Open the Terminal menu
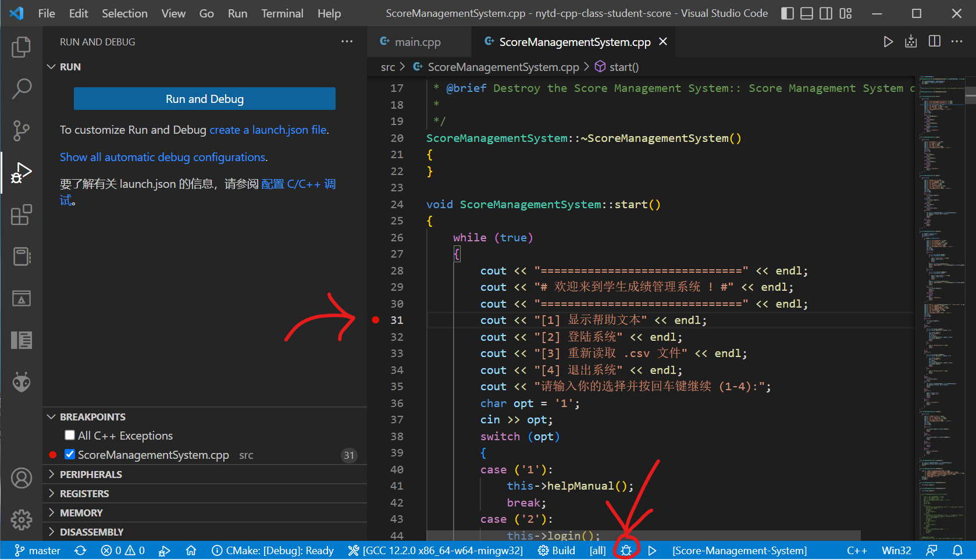976x560 pixels. click(282, 13)
